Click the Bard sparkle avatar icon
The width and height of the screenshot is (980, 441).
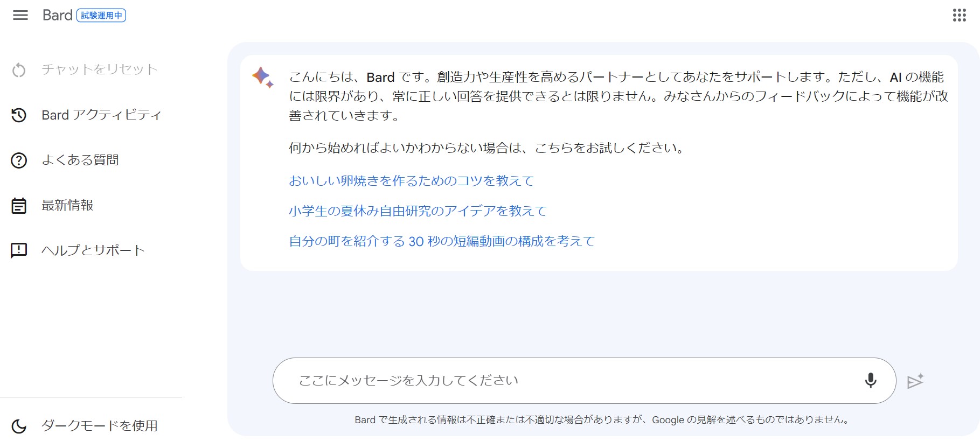[263, 78]
